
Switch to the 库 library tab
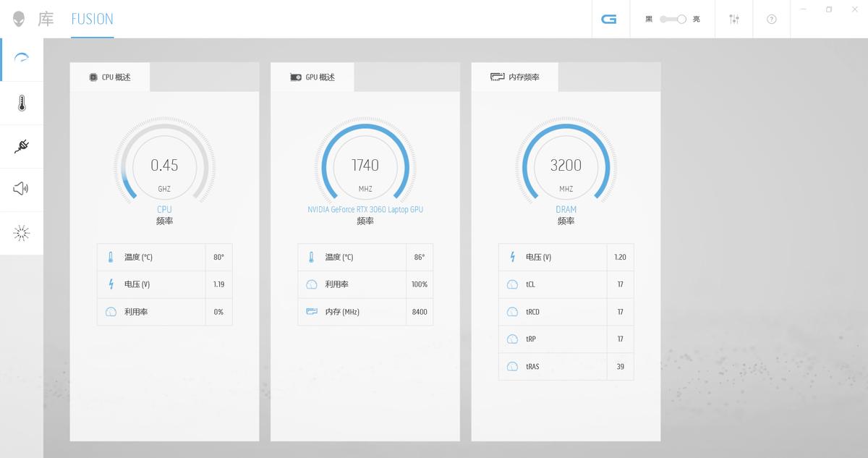(x=46, y=20)
